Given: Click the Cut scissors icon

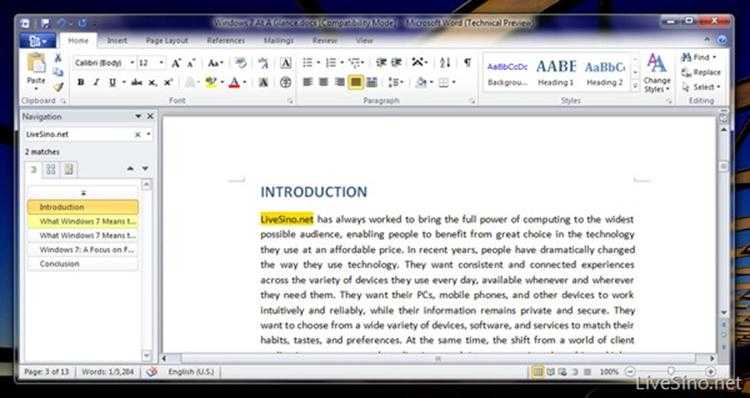Looking at the screenshot, I should [58, 58].
